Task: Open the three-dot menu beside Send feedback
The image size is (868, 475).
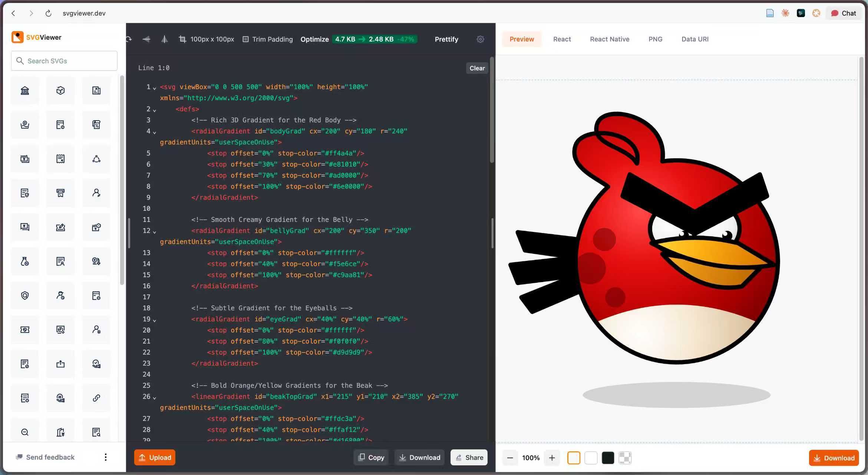Action: pyautogui.click(x=106, y=457)
